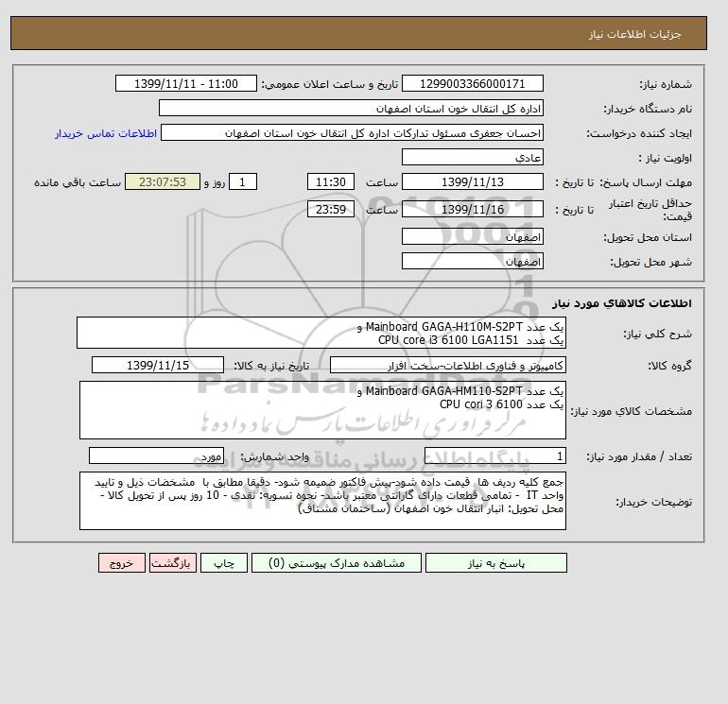Click the چاپ print button
This screenshot has height=704, width=728.
tap(224, 562)
